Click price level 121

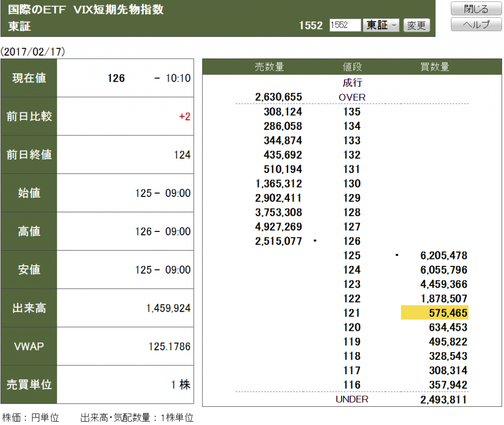click(352, 313)
